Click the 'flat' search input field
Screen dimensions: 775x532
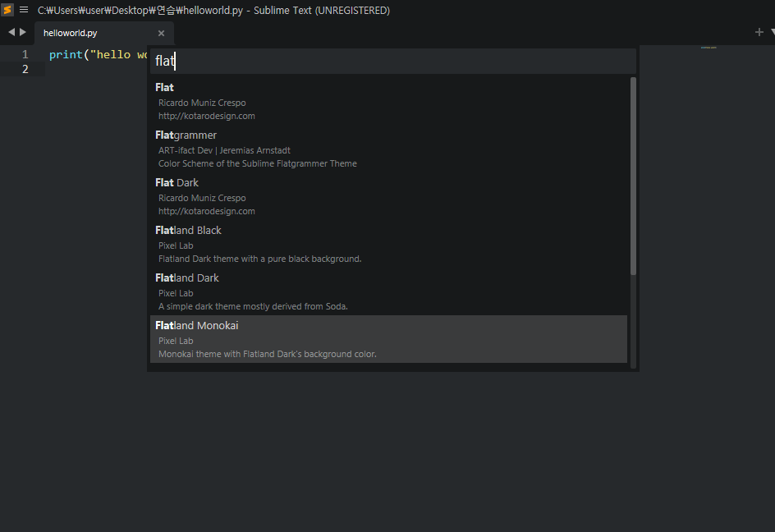393,61
